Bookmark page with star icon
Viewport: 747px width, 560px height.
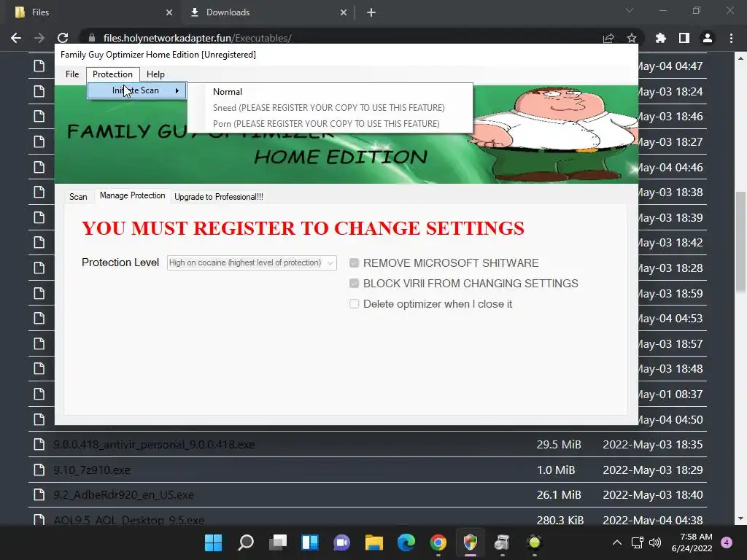(x=632, y=38)
